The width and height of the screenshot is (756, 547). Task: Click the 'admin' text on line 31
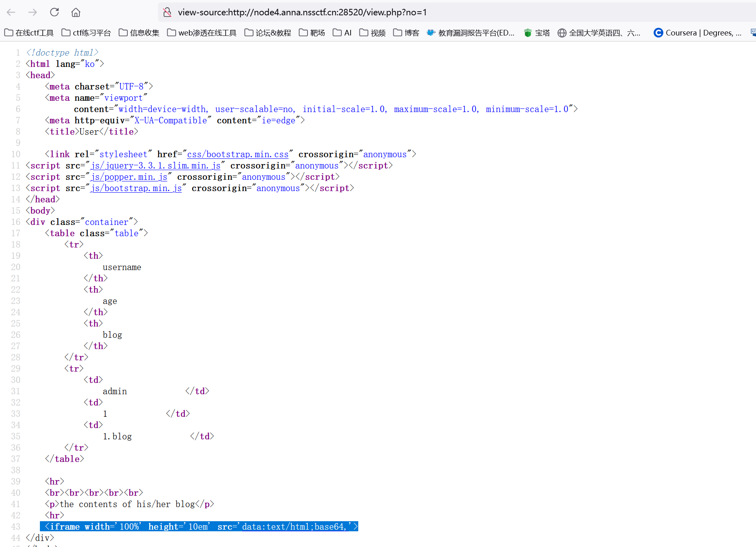(115, 391)
